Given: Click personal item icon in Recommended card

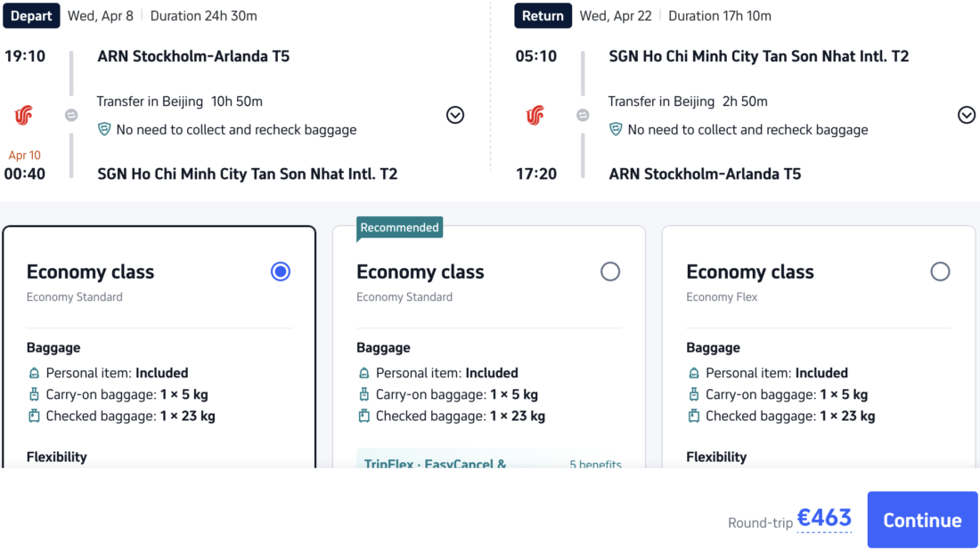Looking at the screenshot, I should coord(363,373).
